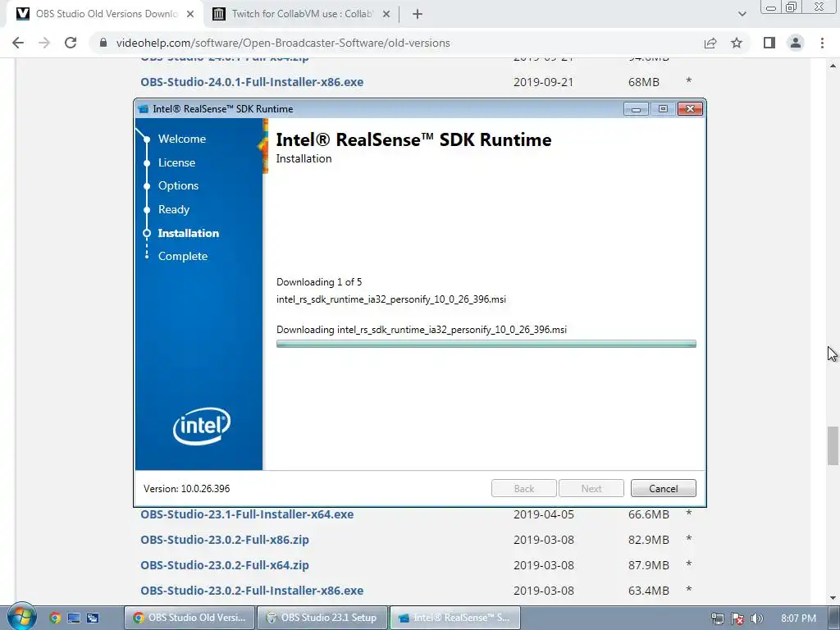The image size is (840, 630).
Task: View site information with the padlock icon
Action: (x=103, y=43)
